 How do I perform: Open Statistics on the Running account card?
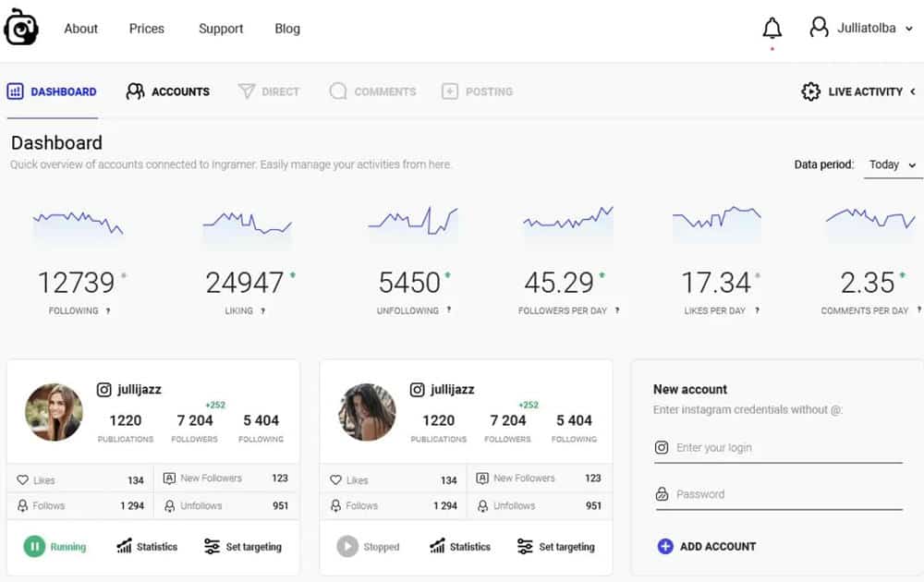point(147,546)
